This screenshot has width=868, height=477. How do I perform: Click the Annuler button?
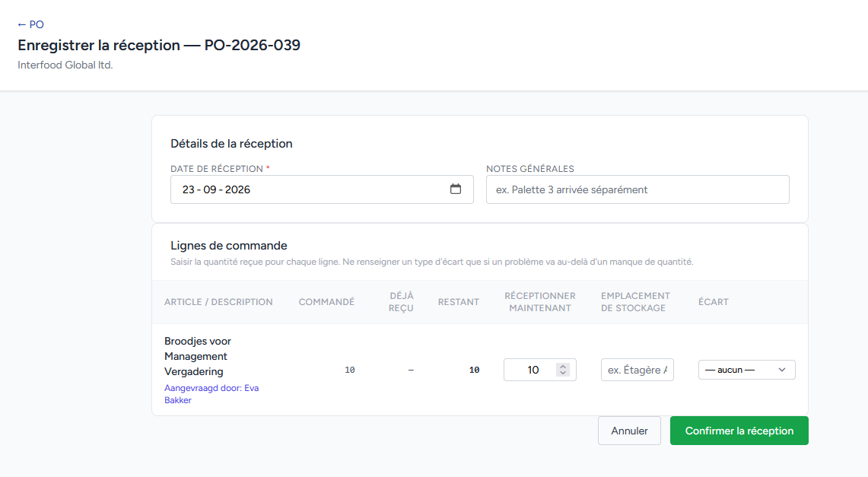click(x=629, y=431)
